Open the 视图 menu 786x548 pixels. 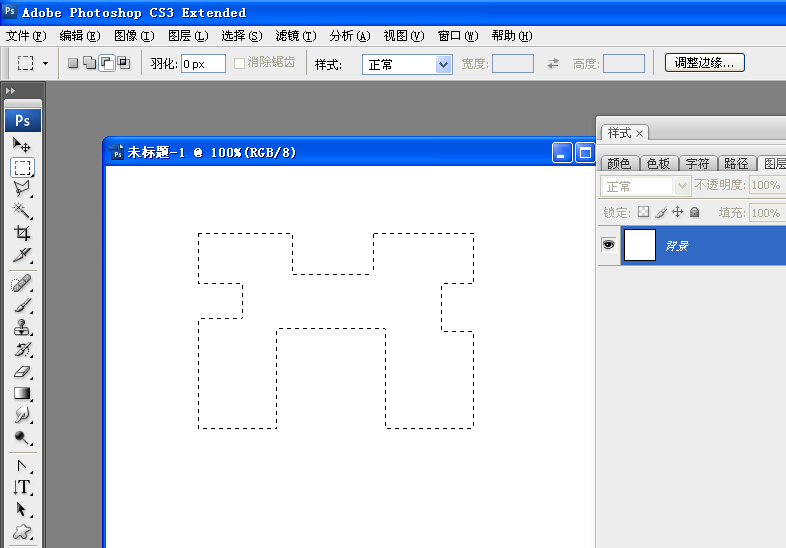404,36
